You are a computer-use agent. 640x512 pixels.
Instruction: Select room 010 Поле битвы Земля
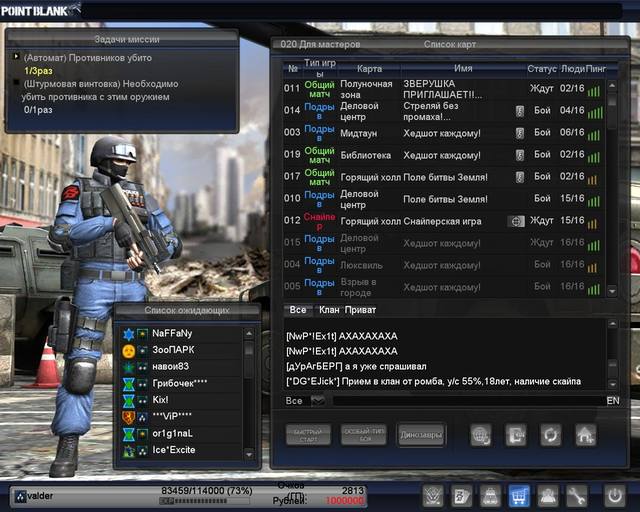click(444, 199)
